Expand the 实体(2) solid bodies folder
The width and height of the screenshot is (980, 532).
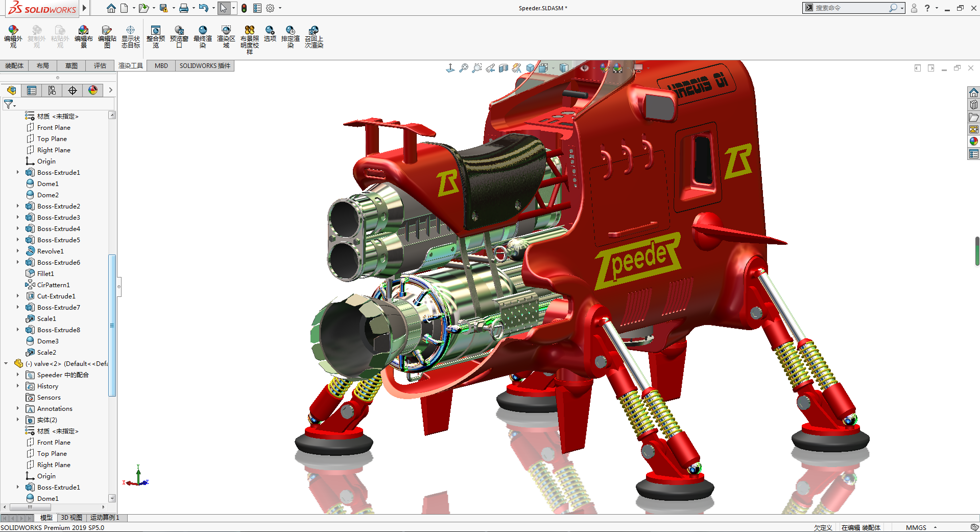click(x=17, y=420)
